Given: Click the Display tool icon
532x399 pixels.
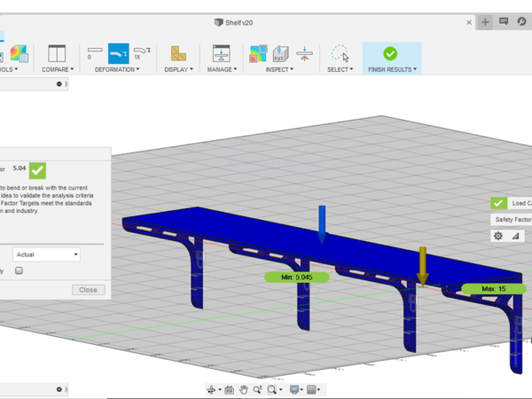Looking at the screenshot, I should pyautogui.click(x=178, y=53).
